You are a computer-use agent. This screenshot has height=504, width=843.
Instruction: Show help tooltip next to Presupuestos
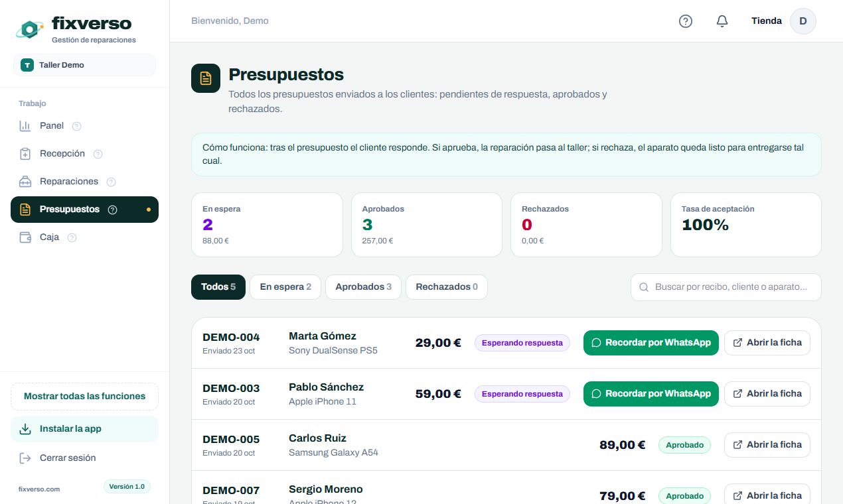112,210
